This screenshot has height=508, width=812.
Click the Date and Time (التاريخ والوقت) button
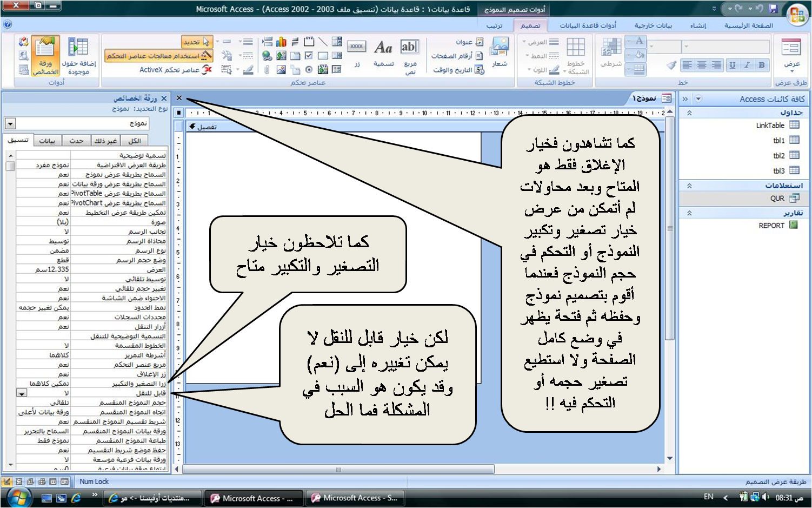[x=458, y=70]
